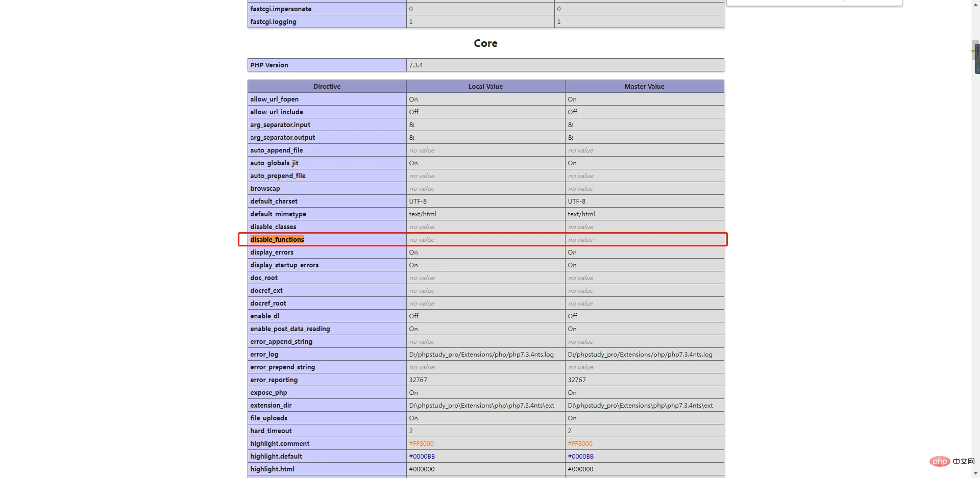Click the "highlight.default" directive name
This screenshot has width=980, height=478.
(276, 457)
